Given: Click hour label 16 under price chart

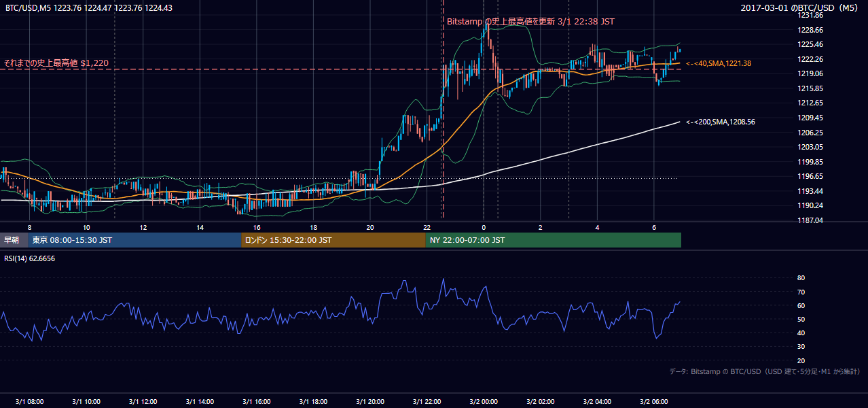Looking at the screenshot, I should click(256, 227).
